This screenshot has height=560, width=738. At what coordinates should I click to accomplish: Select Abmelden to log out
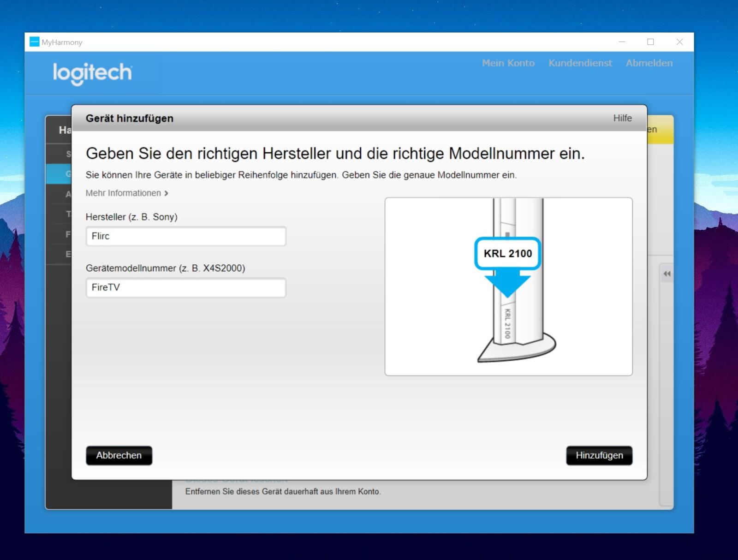pyautogui.click(x=649, y=63)
